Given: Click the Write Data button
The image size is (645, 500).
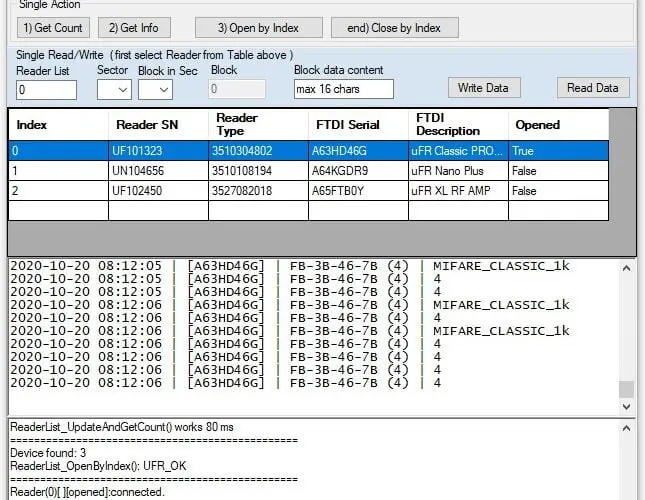Looking at the screenshot, I should (x=483, y=88).
